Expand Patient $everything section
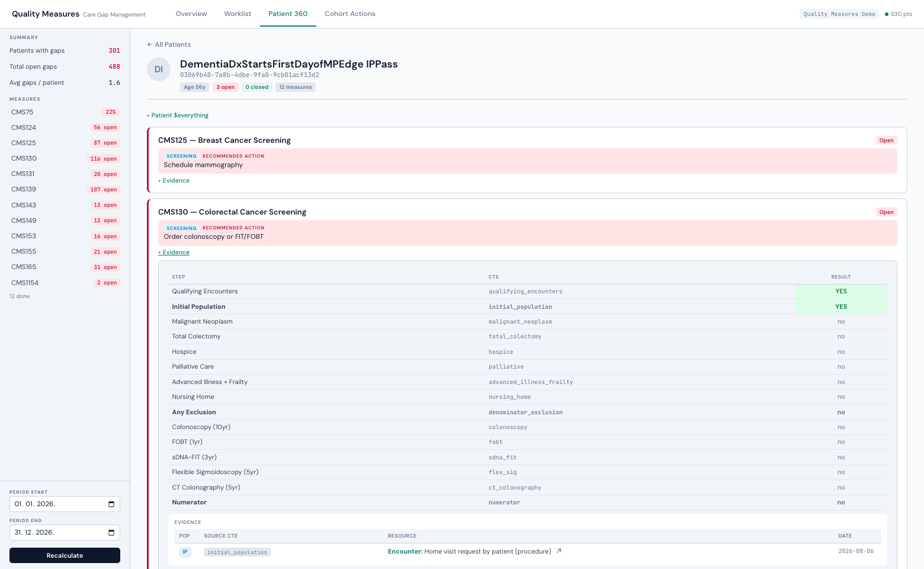This screenshot has width=924, height=569. coord(178,116)
